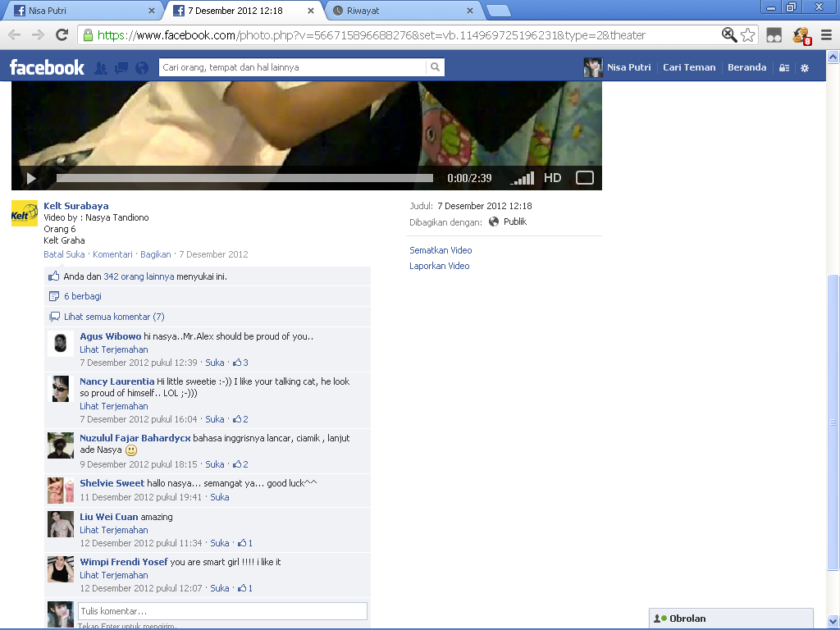Bookmark this page with the star
Image resolution: width=840 pixels, height=630 pixels.
pos(748,34)
